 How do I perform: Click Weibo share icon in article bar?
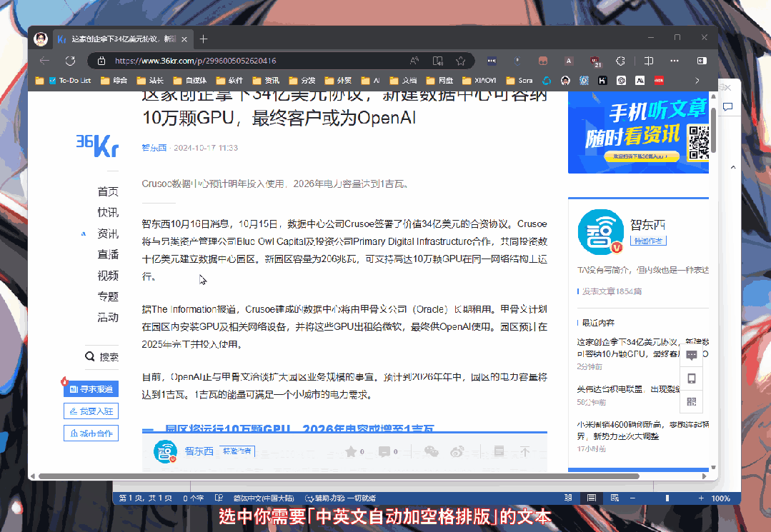[458, 451]
